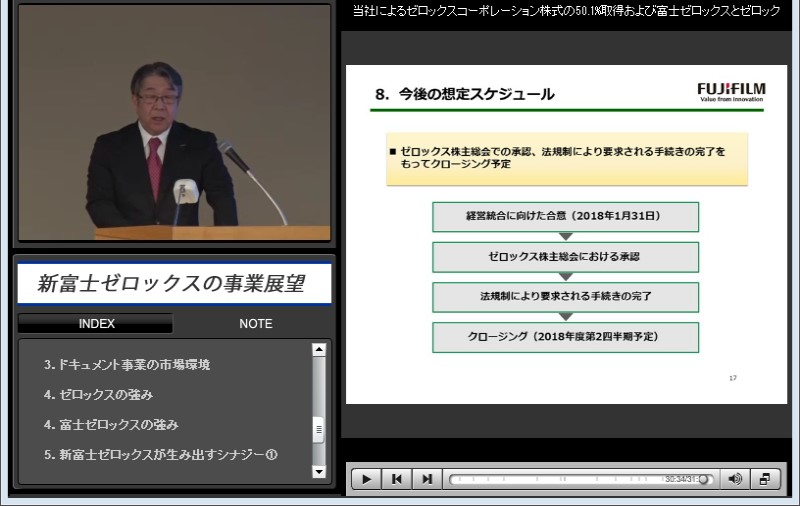Click the 30:34/31 time display
Screen dimensions: 800x506
(680, 479)
